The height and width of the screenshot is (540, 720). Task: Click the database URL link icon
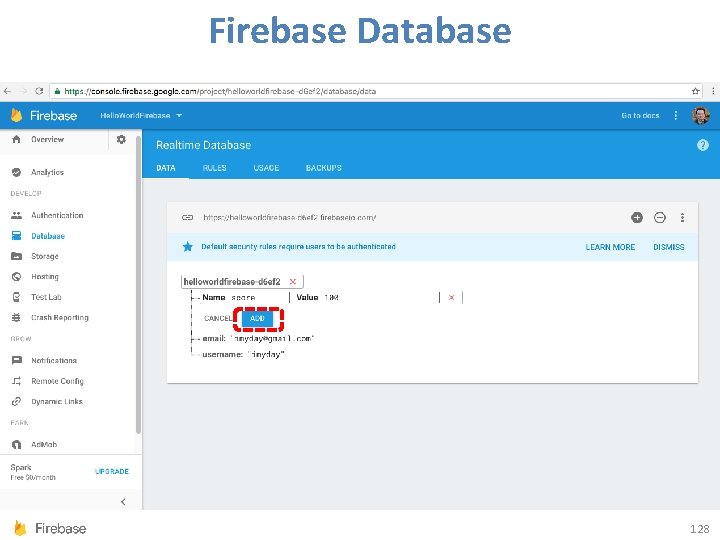(x=187, y=217)
